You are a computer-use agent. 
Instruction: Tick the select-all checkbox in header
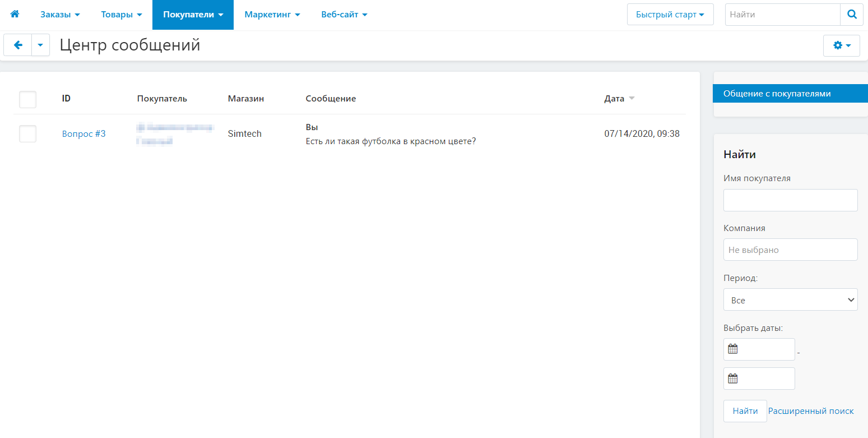[x=27, y=99]
